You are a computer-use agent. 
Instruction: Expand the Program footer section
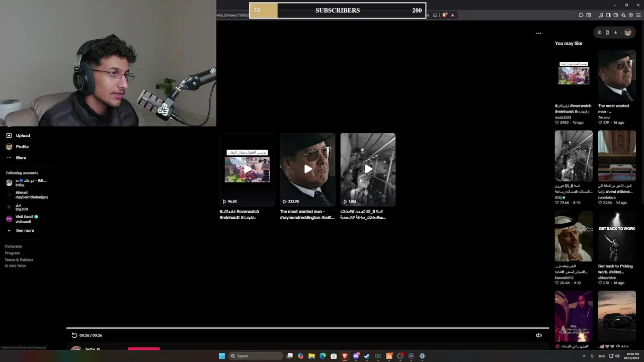point(13,253)
